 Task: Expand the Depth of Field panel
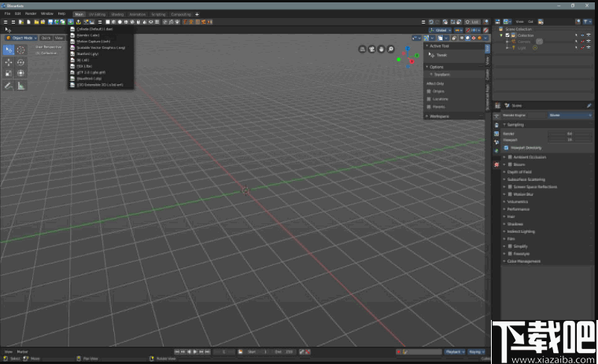(519, 172)
